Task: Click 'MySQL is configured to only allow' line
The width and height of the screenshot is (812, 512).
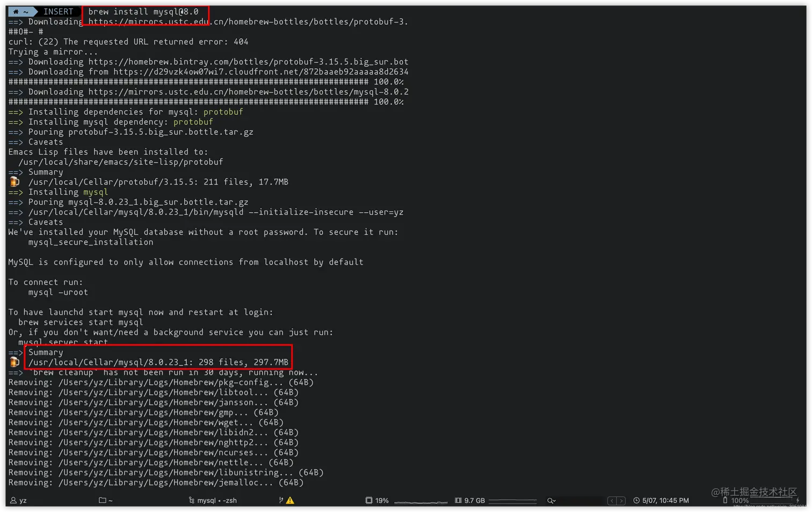Action: 186,262
